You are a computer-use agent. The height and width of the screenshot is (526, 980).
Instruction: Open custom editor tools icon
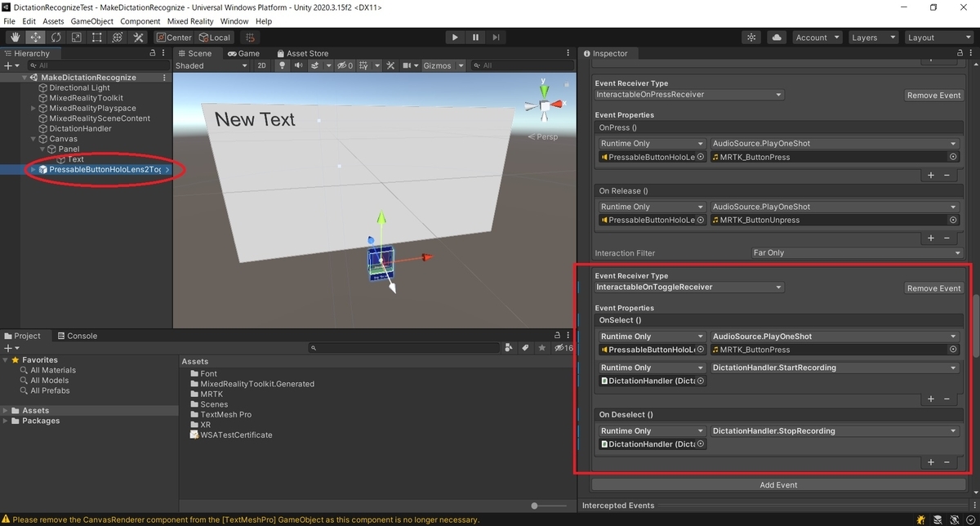[x=137, y=38]
